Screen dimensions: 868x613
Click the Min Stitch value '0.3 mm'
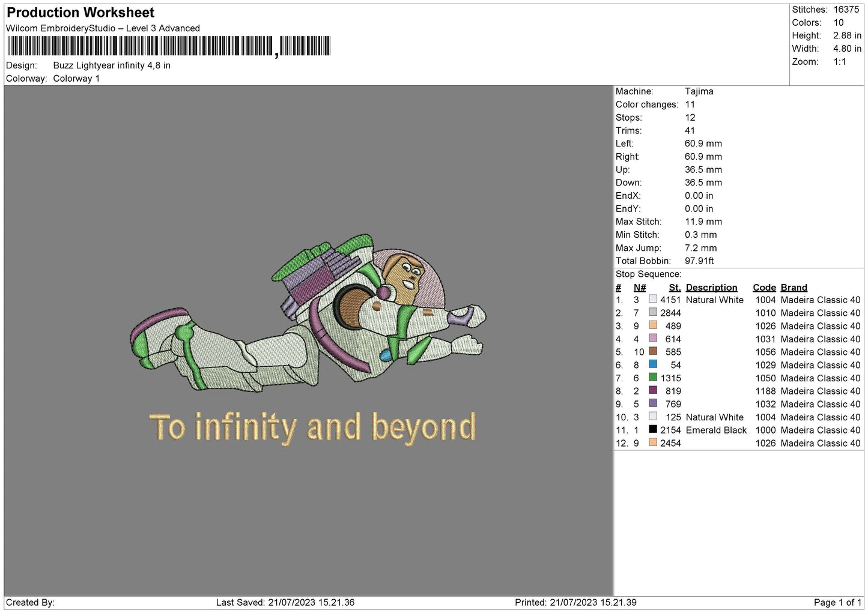pos(701,235)
